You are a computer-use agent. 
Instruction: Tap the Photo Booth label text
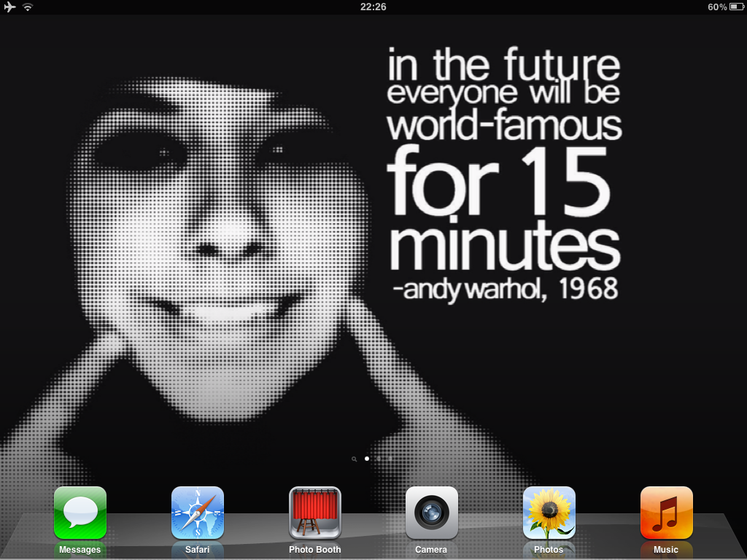coord(315,550)
